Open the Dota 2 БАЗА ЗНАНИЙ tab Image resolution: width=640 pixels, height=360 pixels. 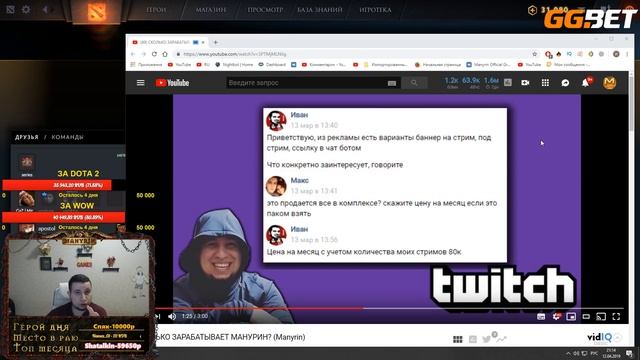(320, 10)
